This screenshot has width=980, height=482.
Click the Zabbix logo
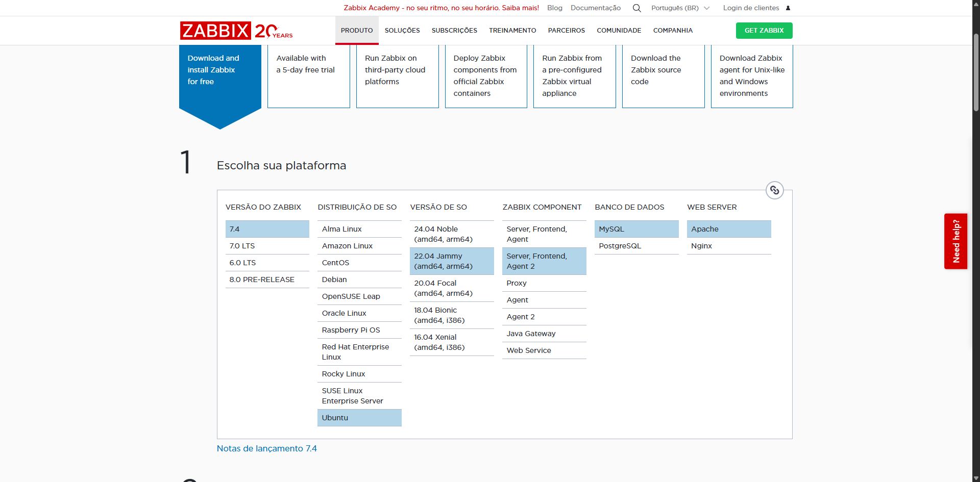(215, 31)
